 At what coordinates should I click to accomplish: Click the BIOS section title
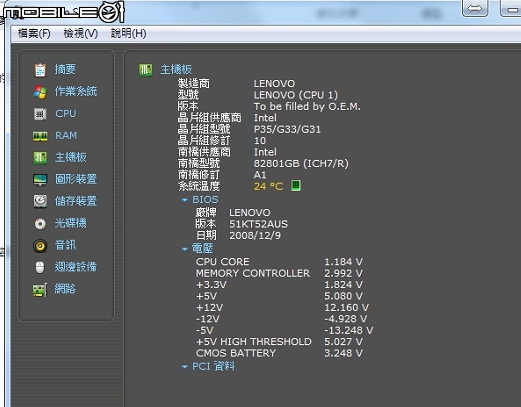[205, 200]
